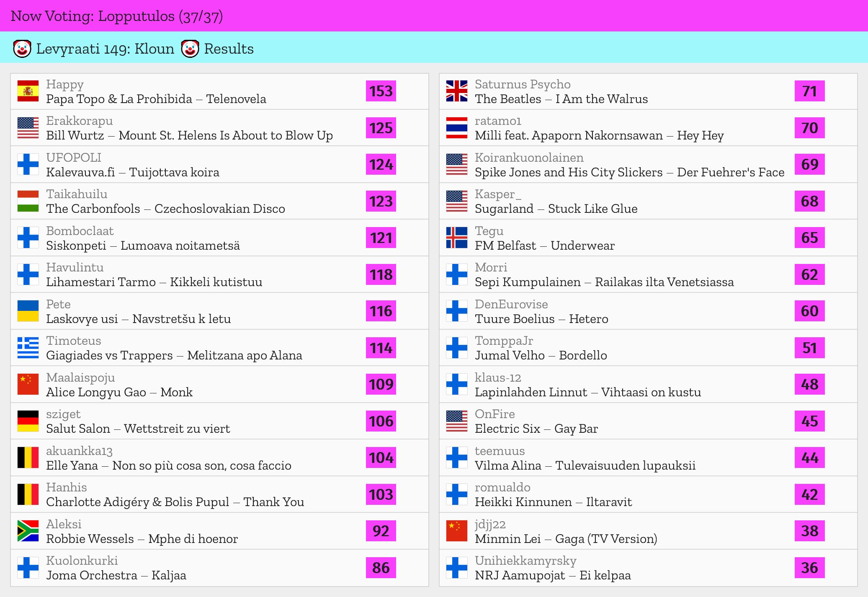The image size is (868, 597).
Task: Click the South African flag beside Aleksi
Action: click(28, 531)
